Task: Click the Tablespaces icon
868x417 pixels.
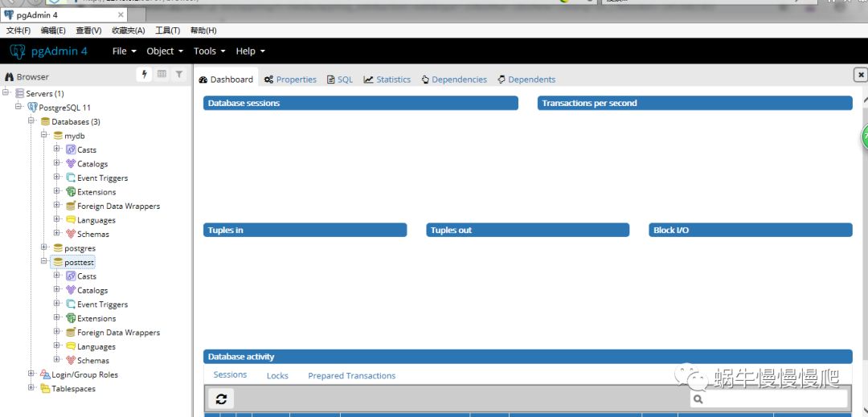Action: click(x=45, y=388)
